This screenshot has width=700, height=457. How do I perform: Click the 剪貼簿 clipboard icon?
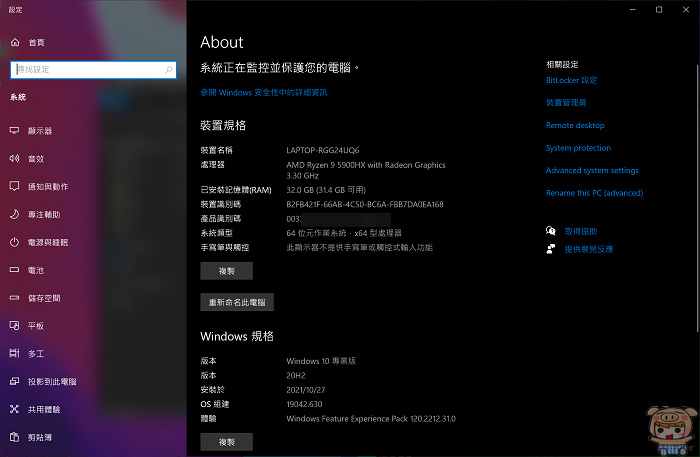tap(14, 437)
